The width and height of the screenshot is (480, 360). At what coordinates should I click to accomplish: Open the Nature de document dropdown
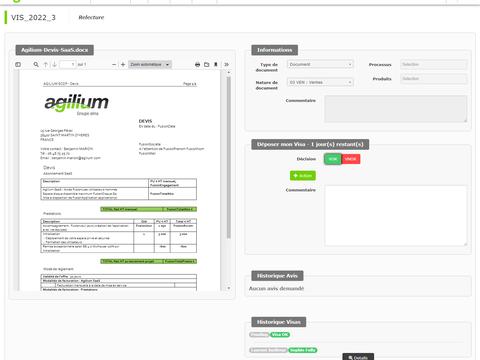tap(320, 82)
